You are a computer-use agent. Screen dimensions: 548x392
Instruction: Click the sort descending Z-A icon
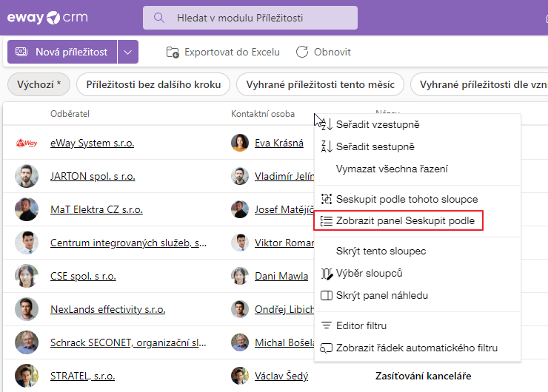[327, 146]
